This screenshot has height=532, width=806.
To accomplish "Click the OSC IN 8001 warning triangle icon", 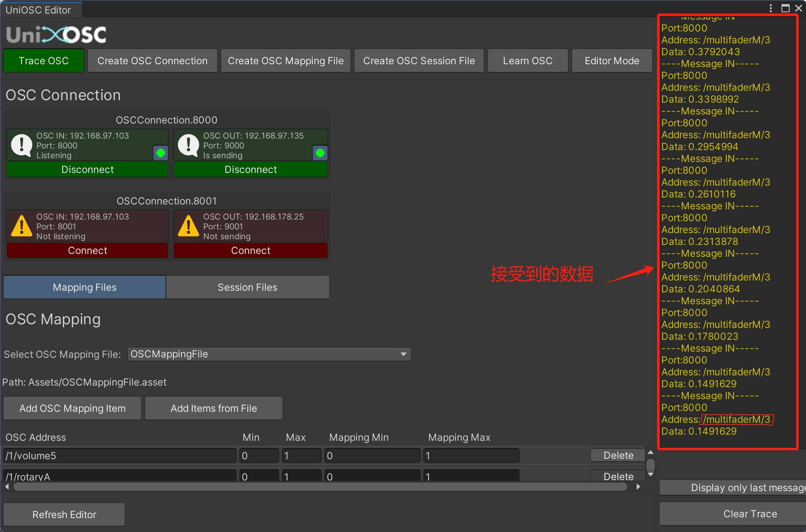I will [x=22, y=226].
